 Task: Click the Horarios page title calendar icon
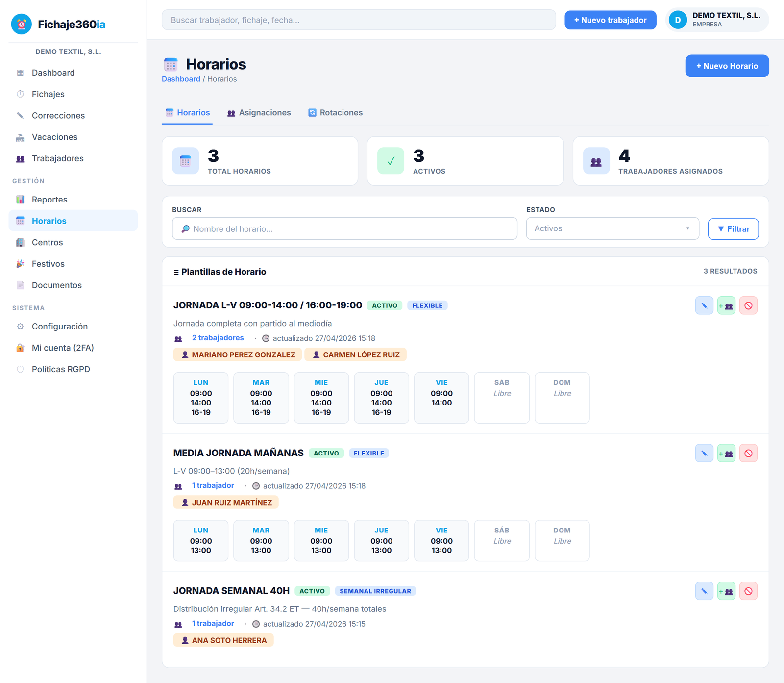coord(171,64)
